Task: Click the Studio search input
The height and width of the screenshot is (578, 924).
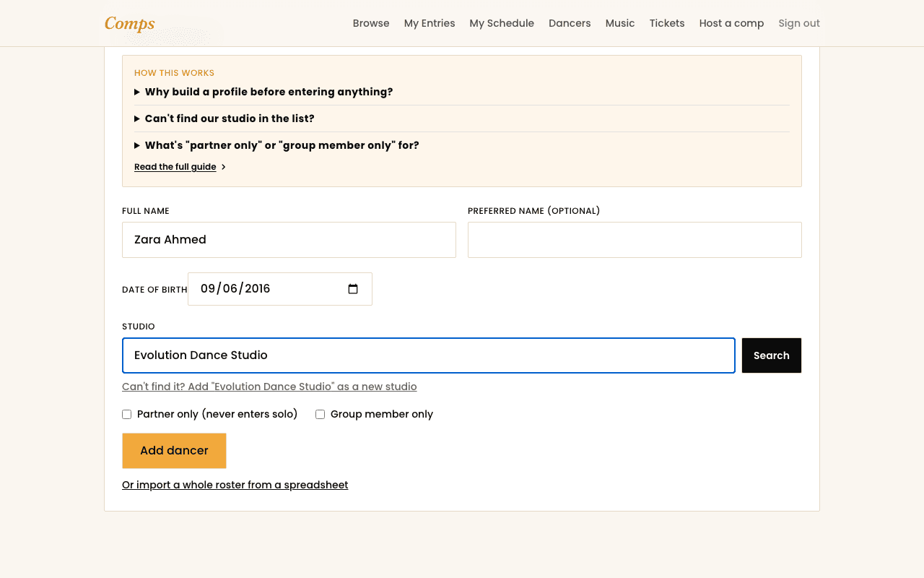Action: 429,355
